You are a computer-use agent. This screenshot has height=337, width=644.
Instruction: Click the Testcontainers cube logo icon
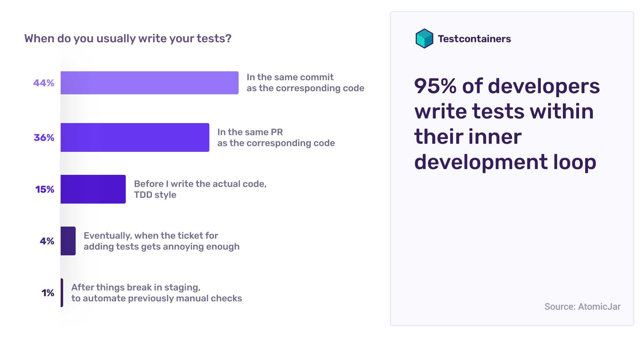(x=424, y=39)
